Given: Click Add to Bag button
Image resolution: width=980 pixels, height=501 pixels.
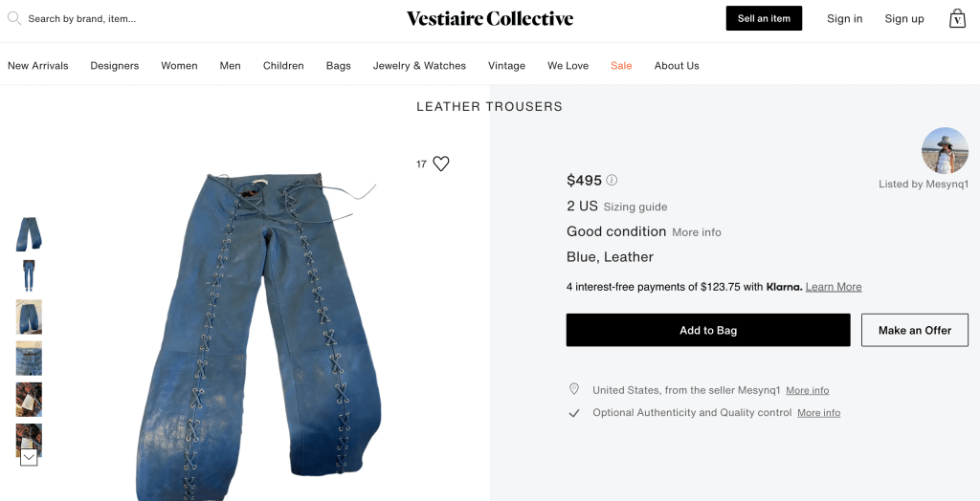Looking at the screenshot, I should click(708, 330).
